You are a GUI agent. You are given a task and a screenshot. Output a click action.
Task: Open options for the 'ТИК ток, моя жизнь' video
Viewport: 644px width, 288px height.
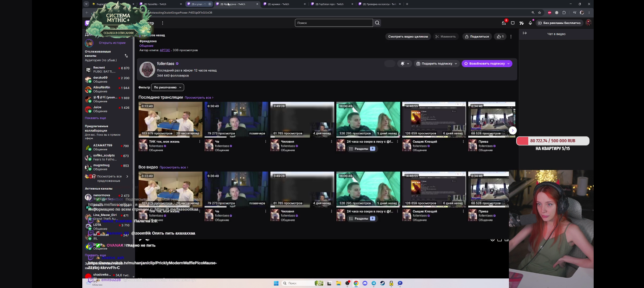coord(200,142)
